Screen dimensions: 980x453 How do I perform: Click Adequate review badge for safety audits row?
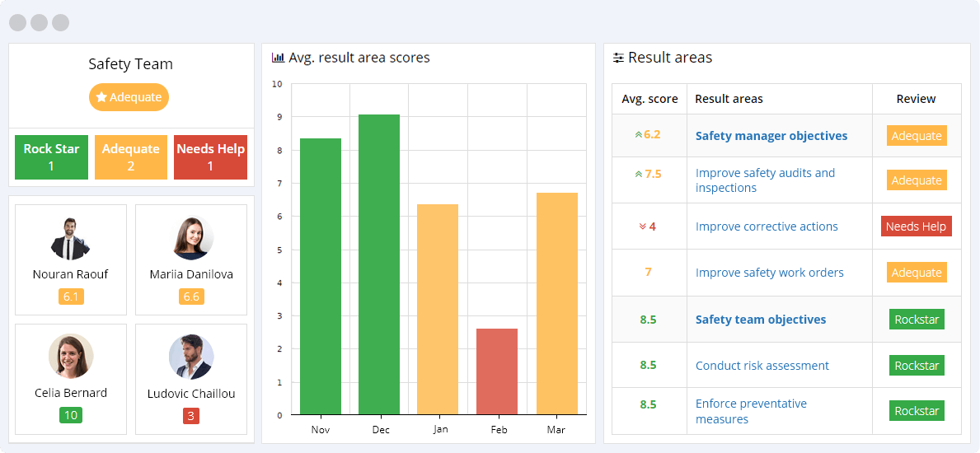coord(917,180)
